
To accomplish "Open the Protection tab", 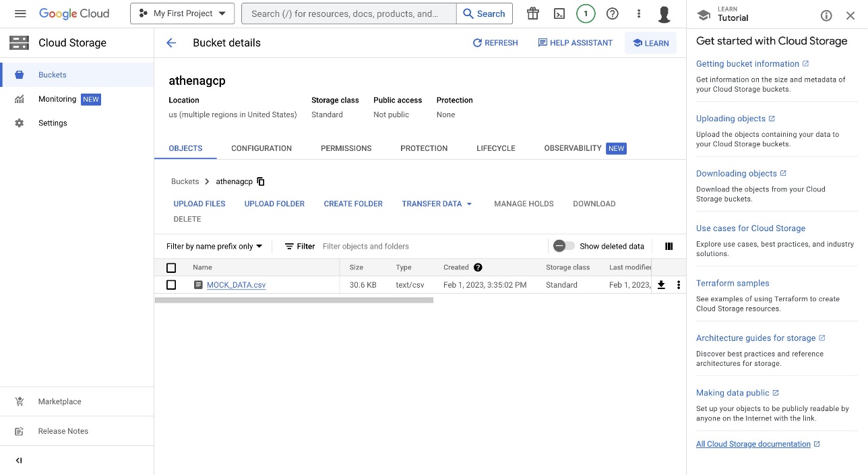I will pos(424,148).
